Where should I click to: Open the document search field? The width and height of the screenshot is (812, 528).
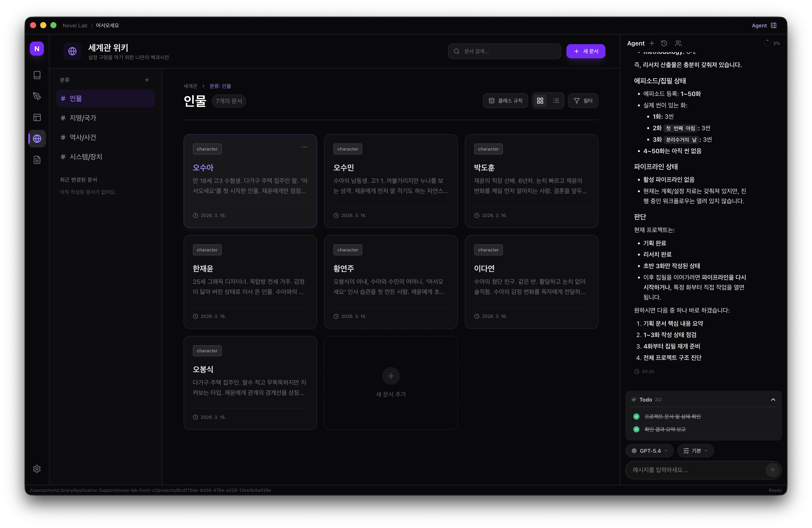(504, 51)
